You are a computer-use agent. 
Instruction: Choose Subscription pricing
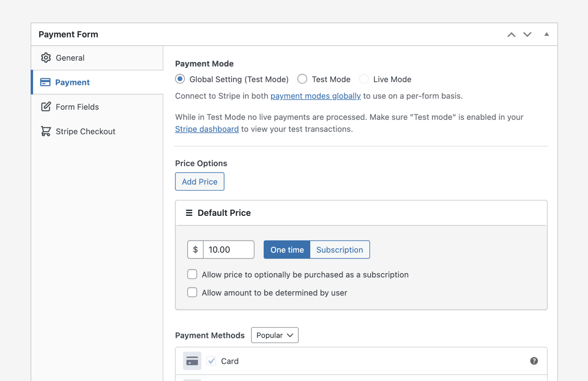pyautogui.click(x=340, y=250)
